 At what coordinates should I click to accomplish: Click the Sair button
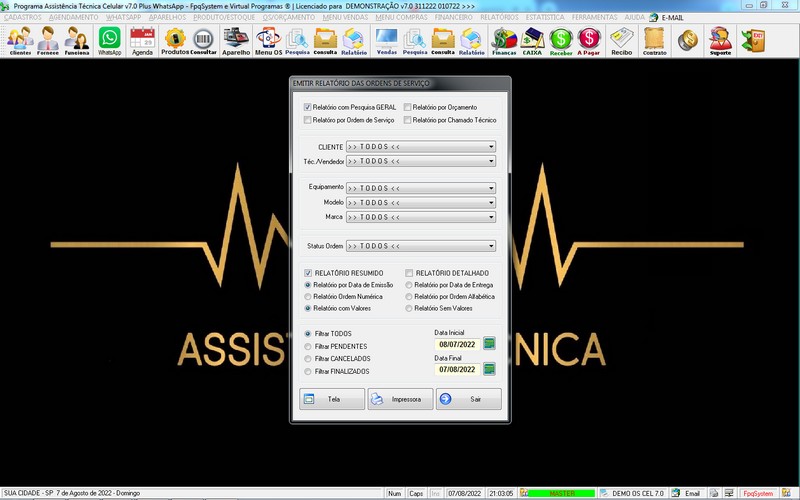[469, 399]
